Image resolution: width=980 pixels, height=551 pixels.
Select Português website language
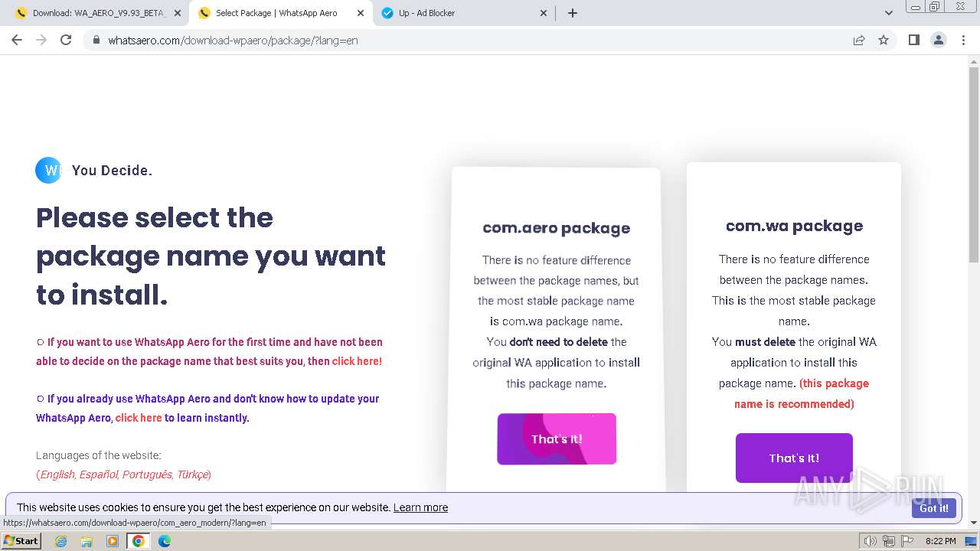pos(147,474)
